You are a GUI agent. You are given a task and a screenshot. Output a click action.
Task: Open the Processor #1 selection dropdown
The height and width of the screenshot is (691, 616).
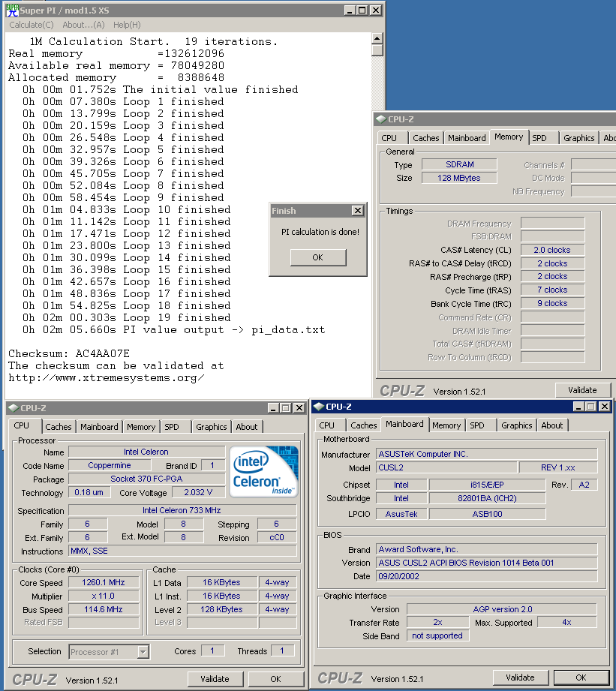coord(143,652)
